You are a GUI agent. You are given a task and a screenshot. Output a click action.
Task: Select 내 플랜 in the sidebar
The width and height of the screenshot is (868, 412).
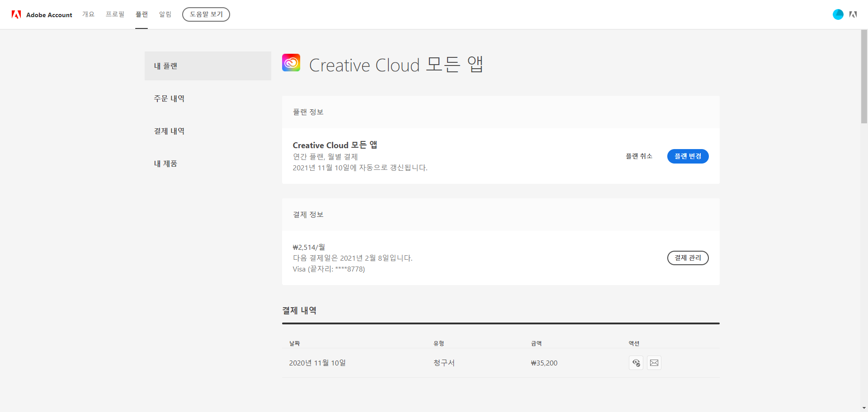click(208, 66)
